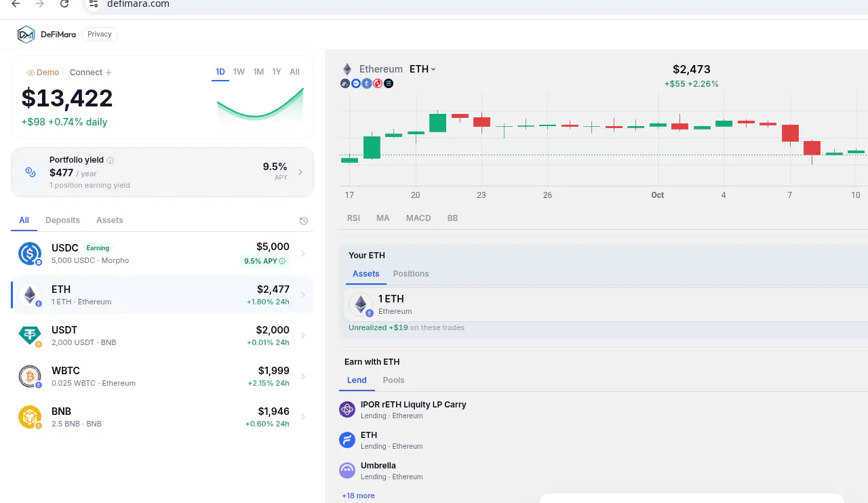The height and width of the screenshot is (503, 868).
Task: Select the Arbitrum chain icon under Ethereum
Action: pyautogui.click(x=345, y=83)
